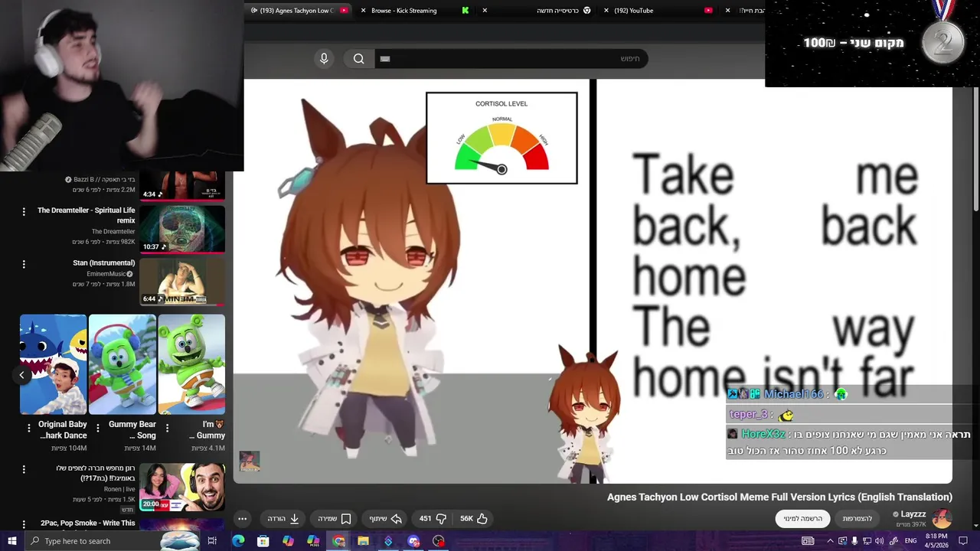Click the video title Agnes Tachyon Low Cortisol Meme
Viewport: 980px width, 551px height.
pyautogui.click(x=779, y=497)
